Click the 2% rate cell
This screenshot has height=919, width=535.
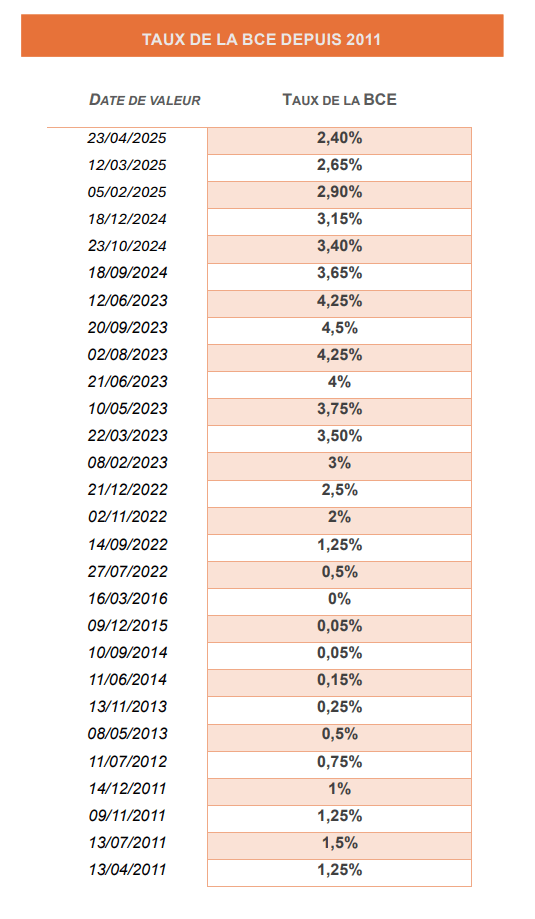(339, 520)
